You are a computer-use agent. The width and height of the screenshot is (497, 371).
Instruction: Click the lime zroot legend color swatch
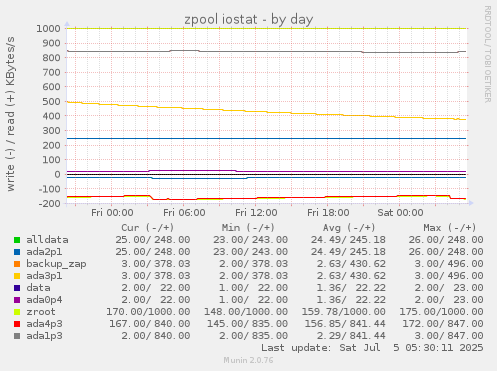click(x=17, y=312)
